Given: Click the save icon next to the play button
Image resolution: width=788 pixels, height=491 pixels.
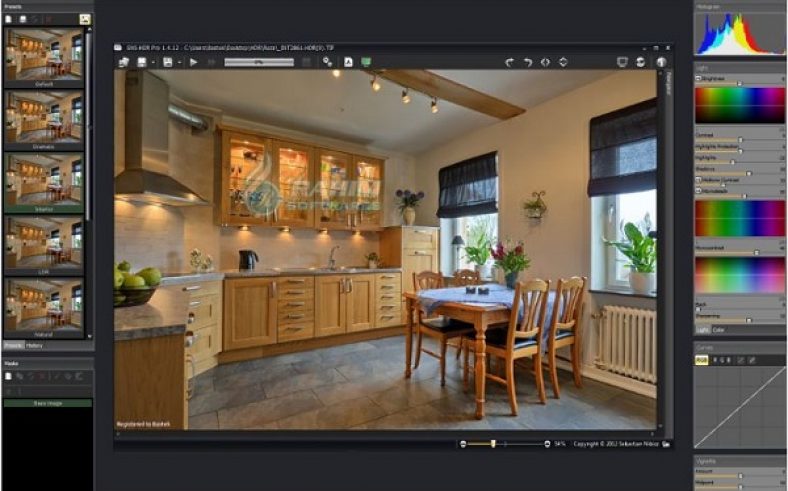Looking at the screenshot, I should click(168, 62).
